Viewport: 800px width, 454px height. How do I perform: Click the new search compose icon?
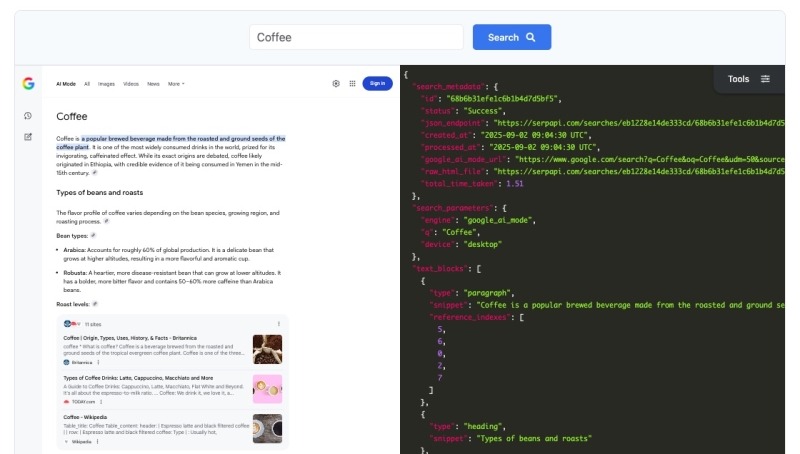click(28, 137)
